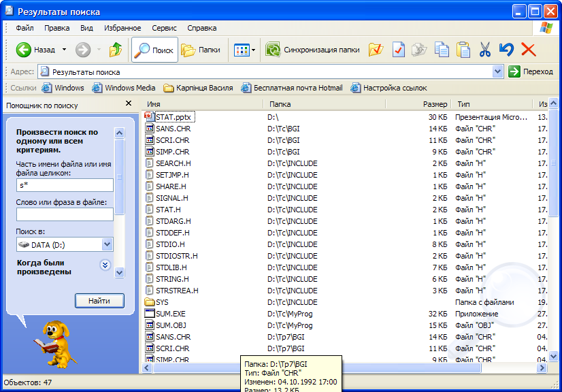562x392 pixels.
Task: Click the page with red checkmark icon
Action: point(398,50)
